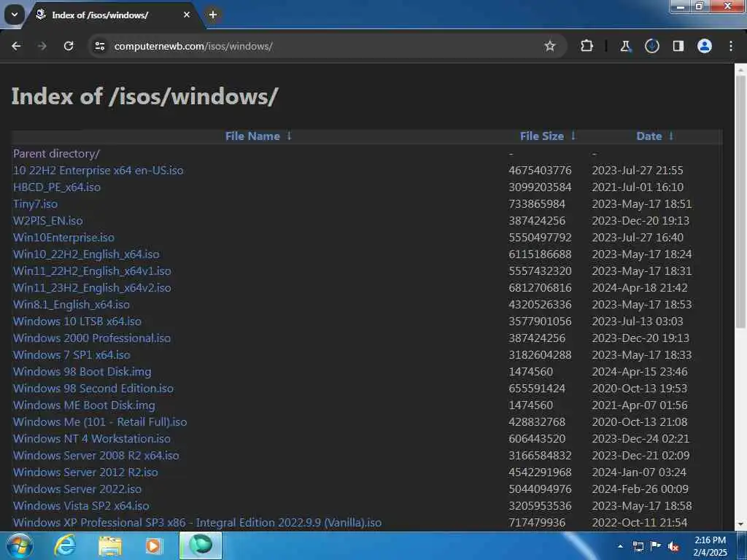747x560 pixels.
Task: Click the File Size sort arrow
Action: coord(573,136)
